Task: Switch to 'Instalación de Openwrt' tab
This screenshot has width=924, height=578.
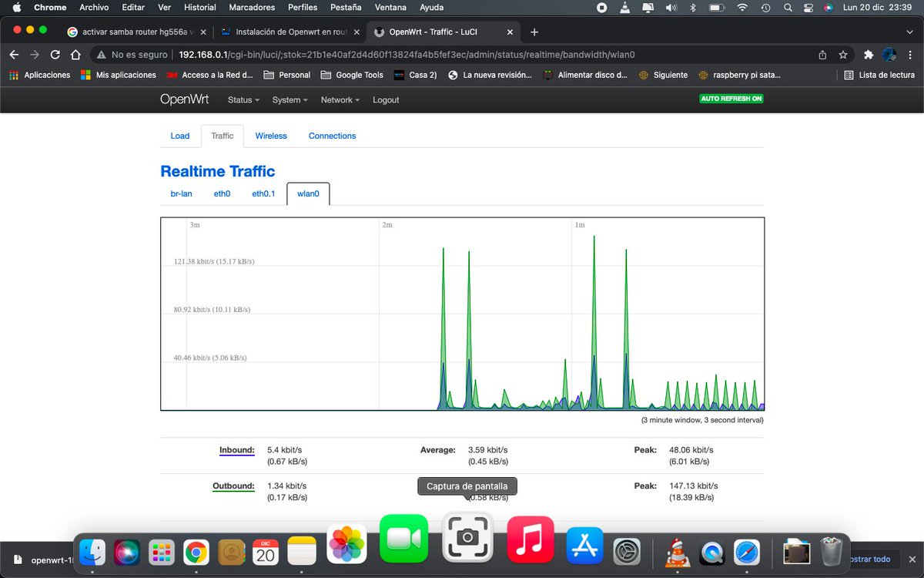Action: (286, 32)
